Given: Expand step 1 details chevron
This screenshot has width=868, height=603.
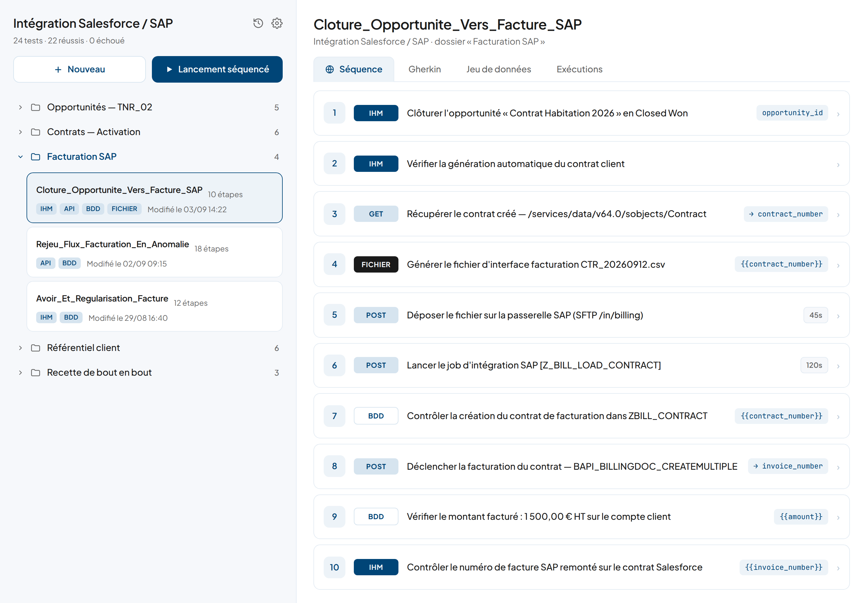Looking at the screenshot, I should coord(838,114).
